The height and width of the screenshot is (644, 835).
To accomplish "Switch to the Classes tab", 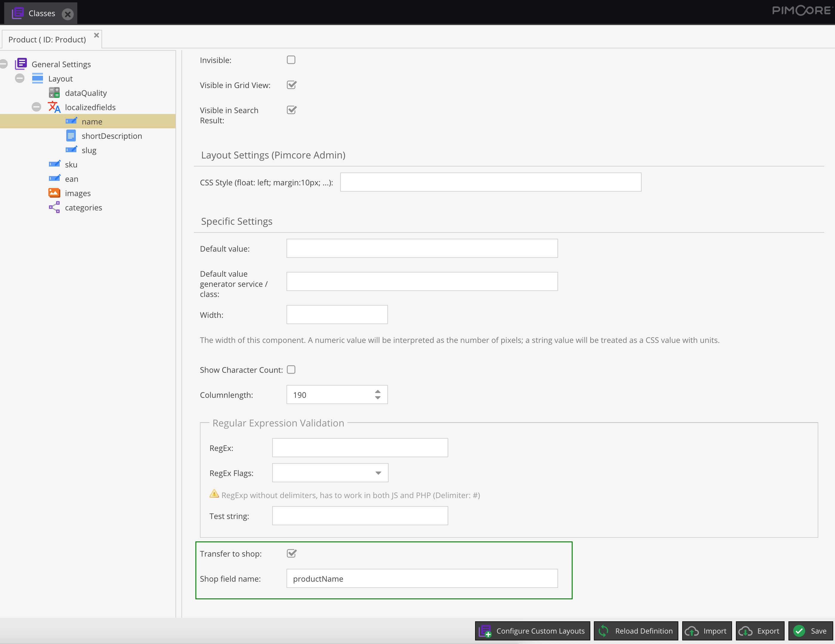I will click(41, 13).
